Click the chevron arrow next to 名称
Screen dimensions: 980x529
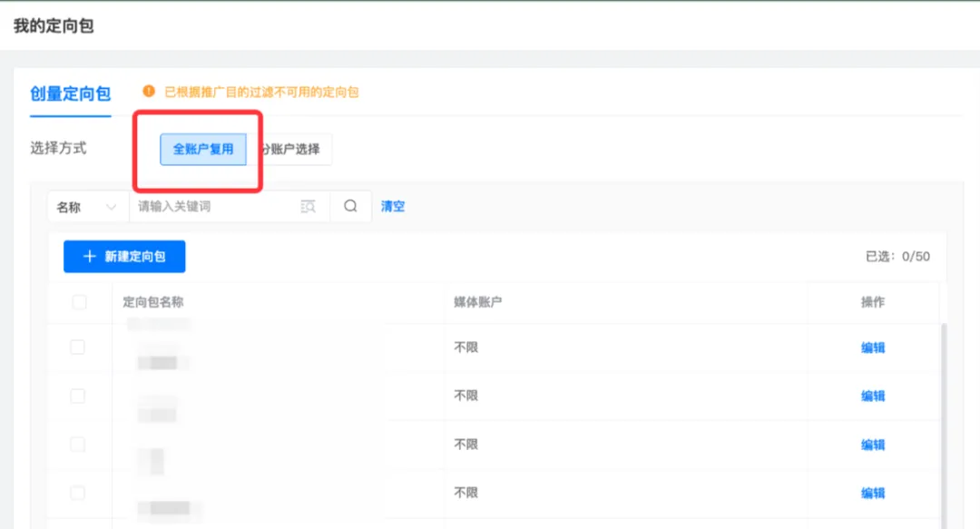(x=112, y=207)
